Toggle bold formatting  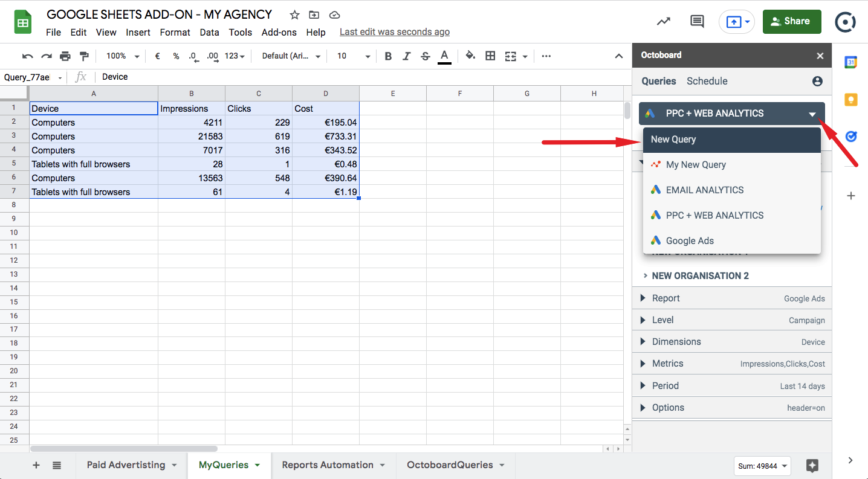tap(388, 56)
